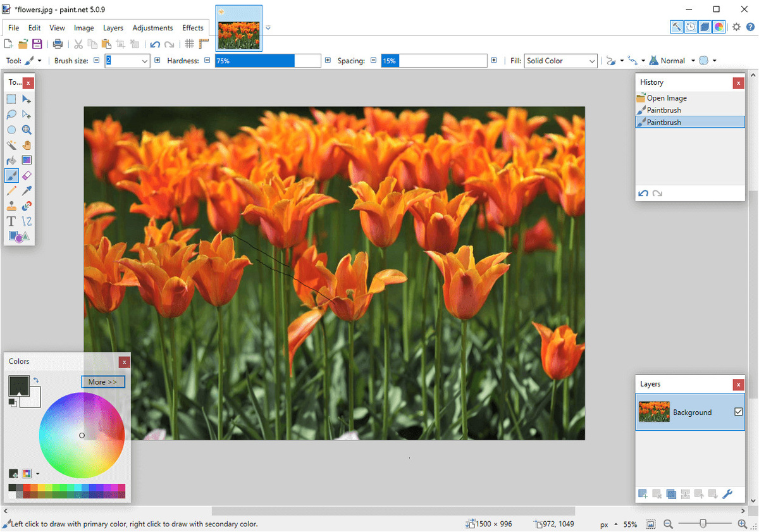Toggle pixel grid display
The height and width of the screenshot is (532, 759).
click(189, 44)
